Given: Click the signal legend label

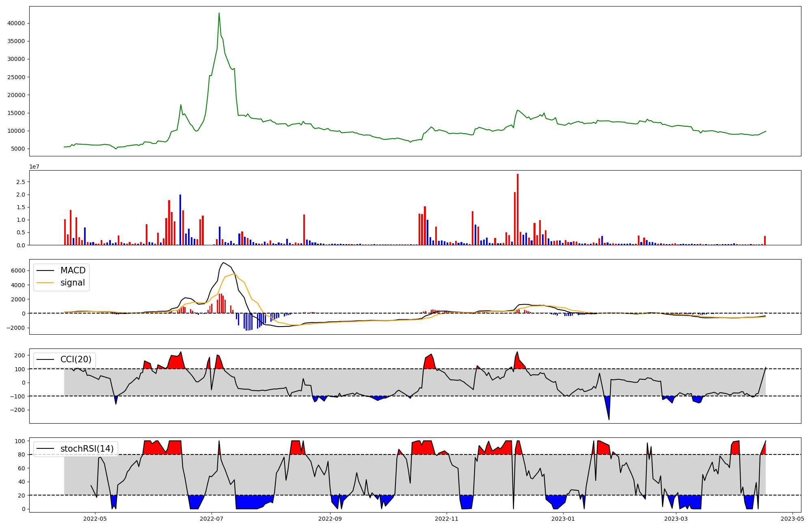Looking at the screenshot, I should tap(73, 283).
